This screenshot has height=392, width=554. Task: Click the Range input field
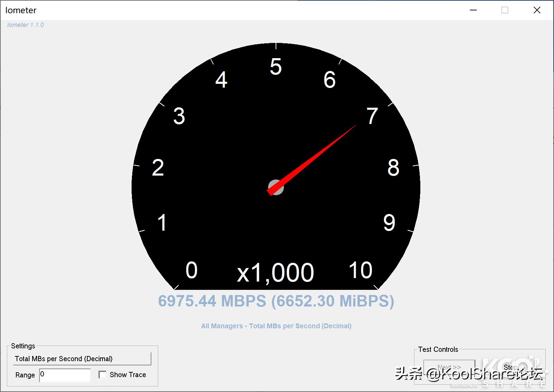65,375
